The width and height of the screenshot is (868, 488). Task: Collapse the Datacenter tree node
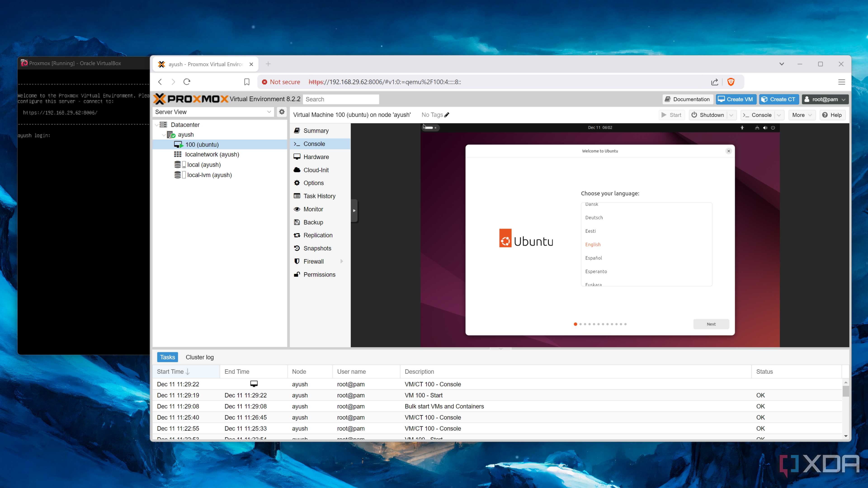[157, 125]
